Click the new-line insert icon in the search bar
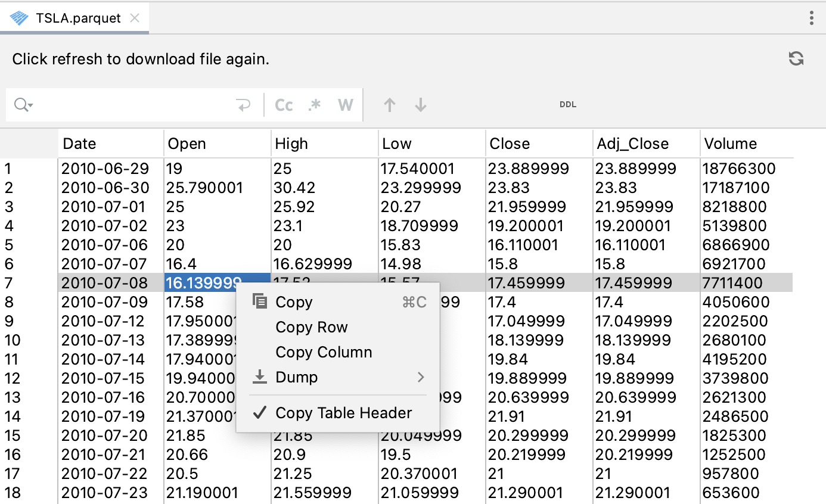 pos(243,104)
